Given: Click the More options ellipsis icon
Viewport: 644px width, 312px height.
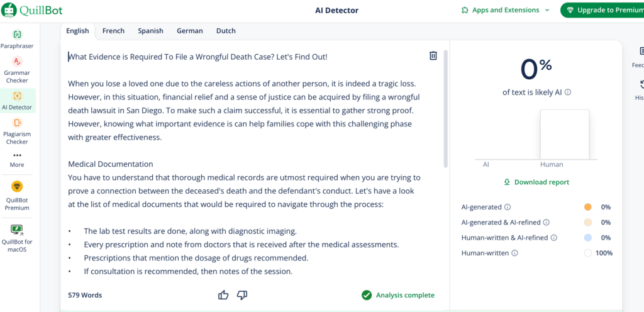Looking at the screenshot, I should (17, 155).
